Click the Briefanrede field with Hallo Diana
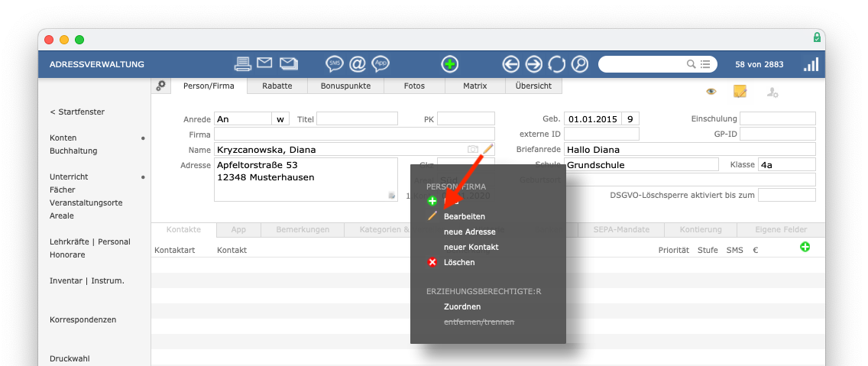This screenshot has height=366, width=868. [690, 150]
